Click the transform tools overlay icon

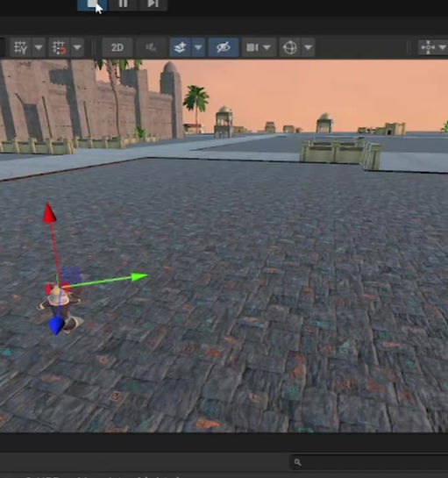pyautogui.click(x=428, y=47)
